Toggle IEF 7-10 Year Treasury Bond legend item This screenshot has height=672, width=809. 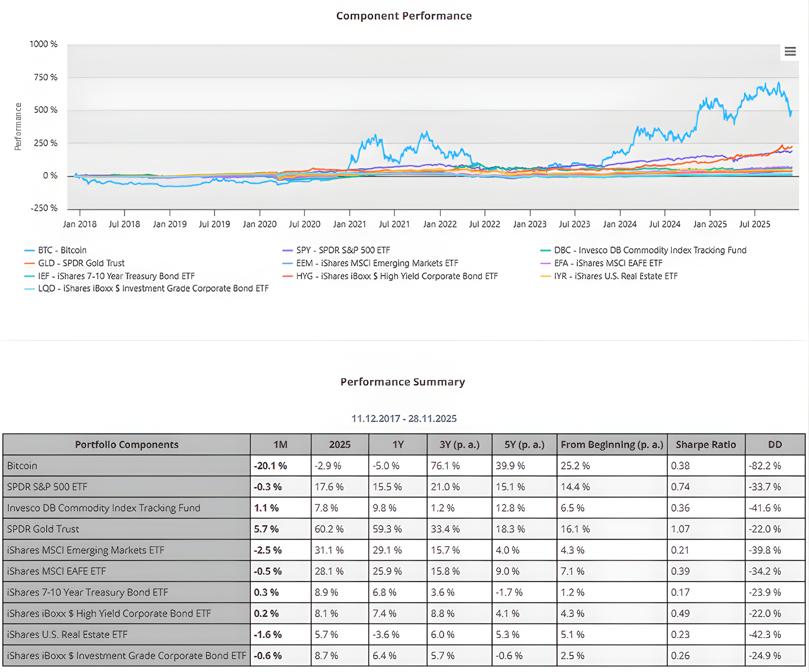point(116,276)
